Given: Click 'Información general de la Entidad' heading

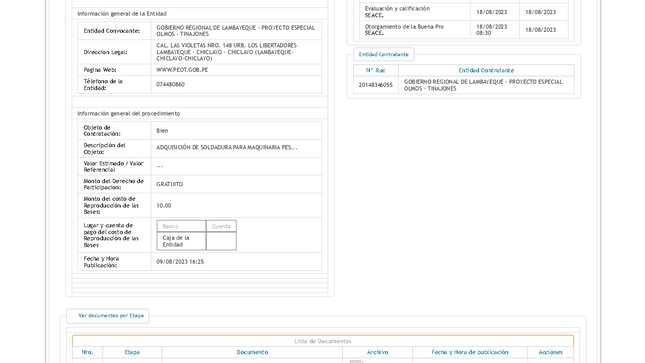Looking at the screenshot, I should pyautogui.click(x=122, y=14).
